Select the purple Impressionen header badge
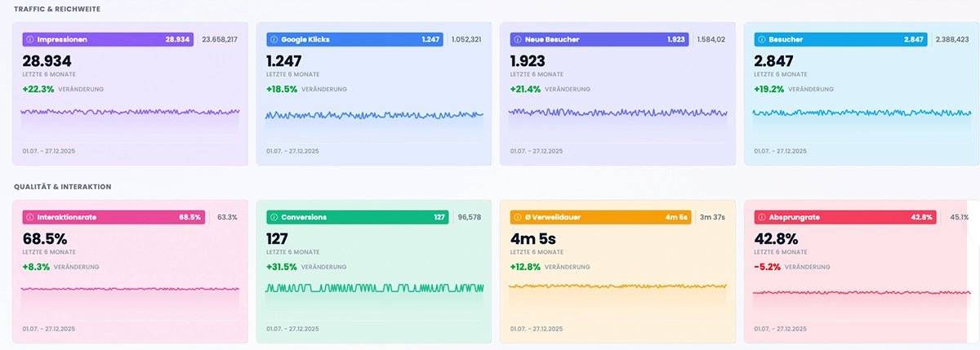This screenshot has height=350, width=980. tap(108, 39)
